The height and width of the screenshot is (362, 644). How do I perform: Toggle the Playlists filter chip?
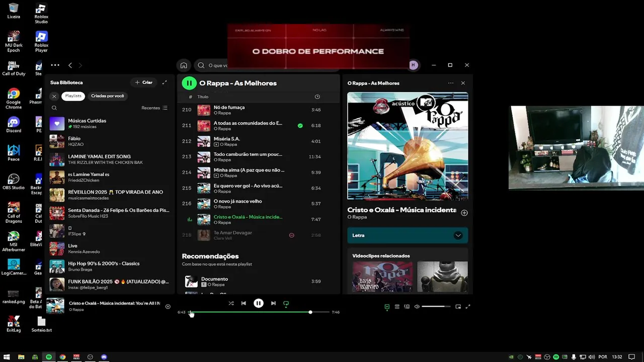(73, 96)
